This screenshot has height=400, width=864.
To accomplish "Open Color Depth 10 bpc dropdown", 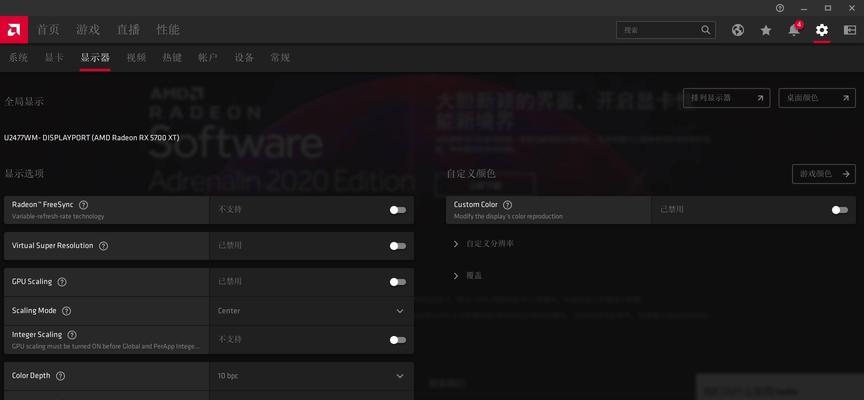I will click(x=311, y=376).
